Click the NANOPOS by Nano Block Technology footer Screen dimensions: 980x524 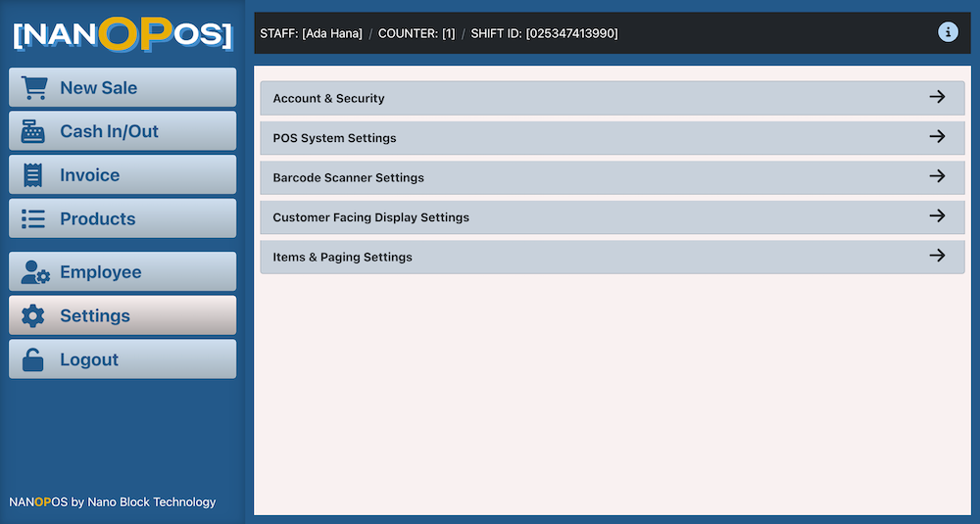pyautogui.click(x=113, y=502)
